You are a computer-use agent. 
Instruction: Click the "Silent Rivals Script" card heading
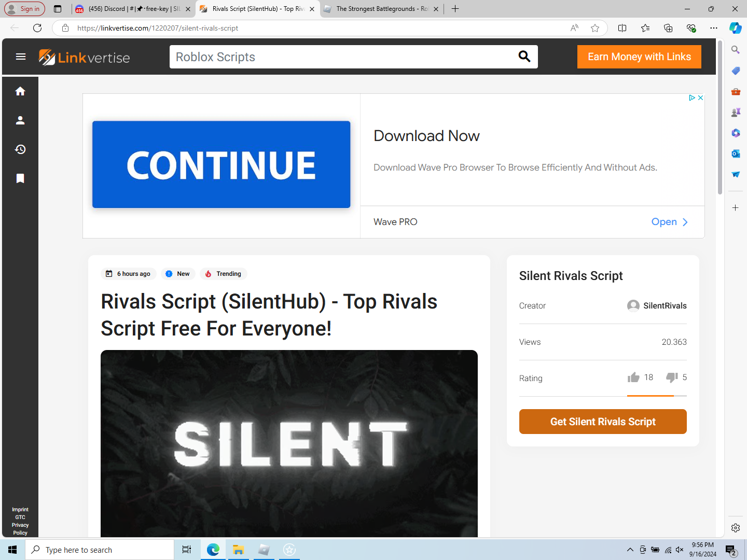[571, 276]
